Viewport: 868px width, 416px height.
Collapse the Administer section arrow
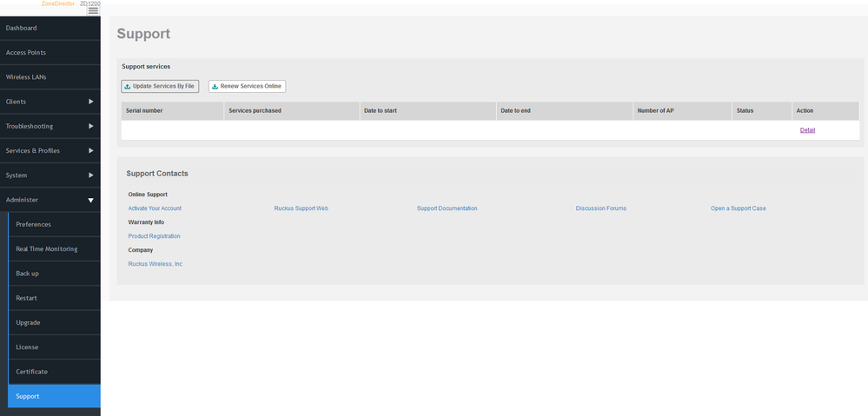(90, 200)
